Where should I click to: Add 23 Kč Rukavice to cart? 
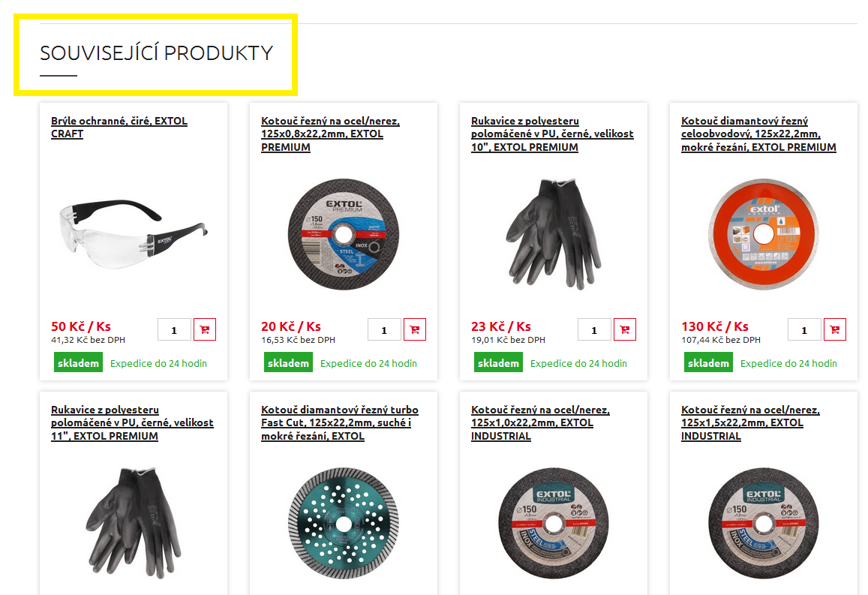pos(624,329)
